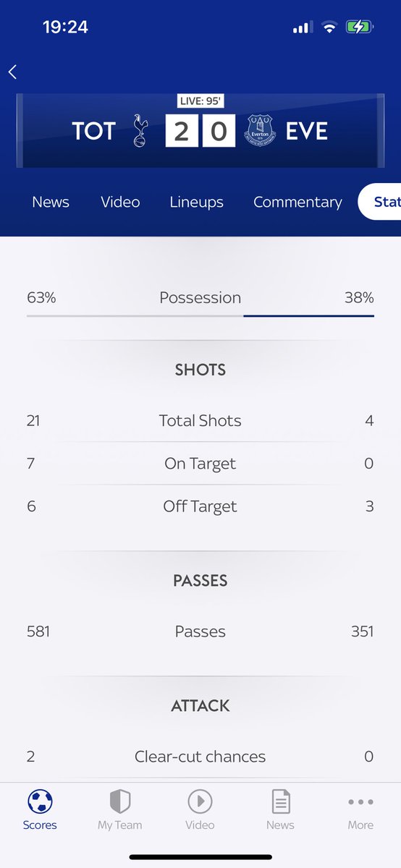
Task: Tap the TOT team name
Action: point(94,131)
